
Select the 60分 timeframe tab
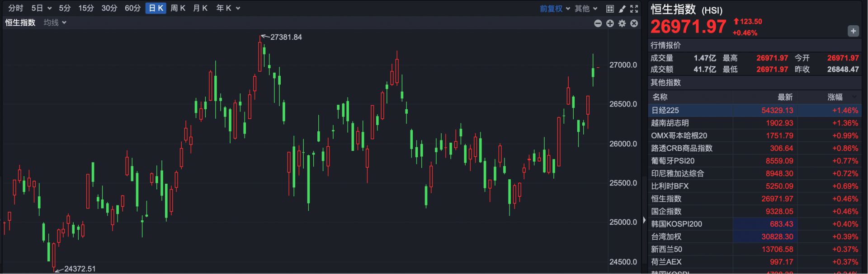tap(132, 8)
